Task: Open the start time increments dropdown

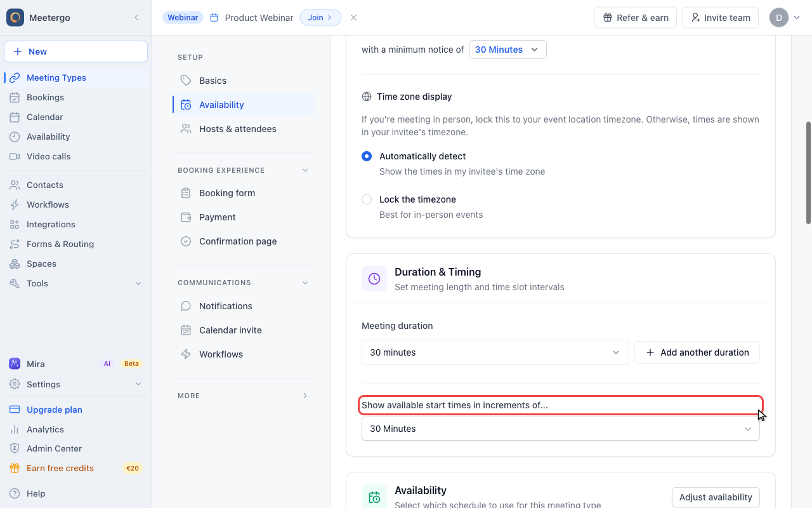Action: click(x=561, y=429)
